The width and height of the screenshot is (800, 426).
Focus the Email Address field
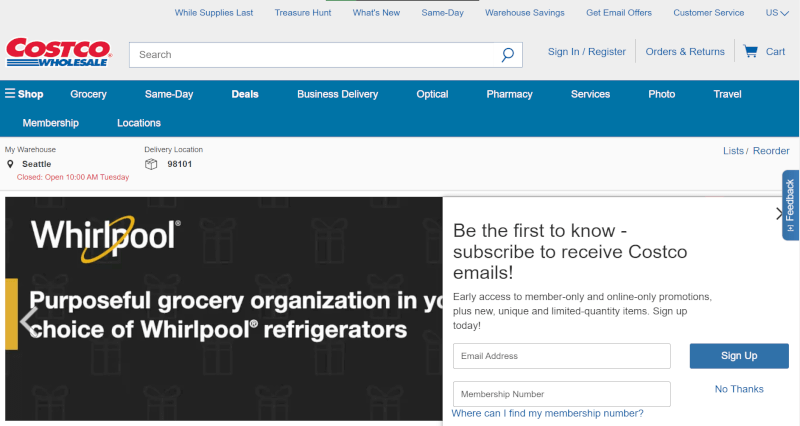click(561, 356)
